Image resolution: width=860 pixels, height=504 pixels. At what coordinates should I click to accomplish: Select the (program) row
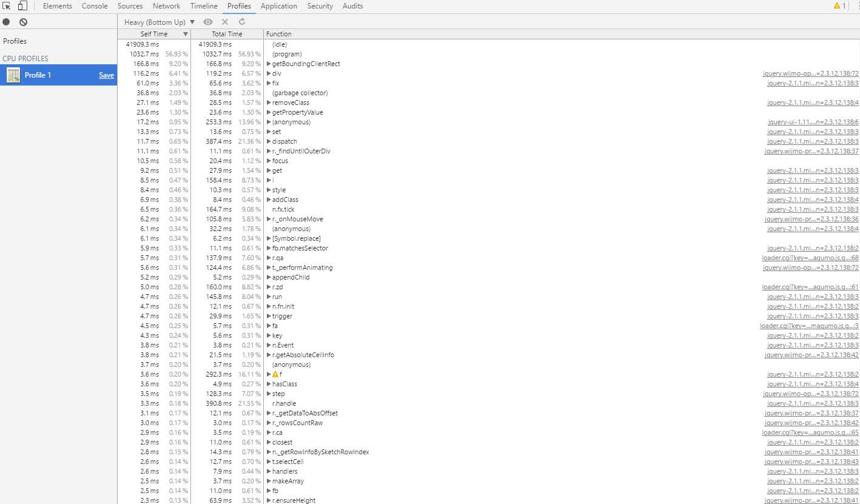pyautogui.click(x=489, y=54)
